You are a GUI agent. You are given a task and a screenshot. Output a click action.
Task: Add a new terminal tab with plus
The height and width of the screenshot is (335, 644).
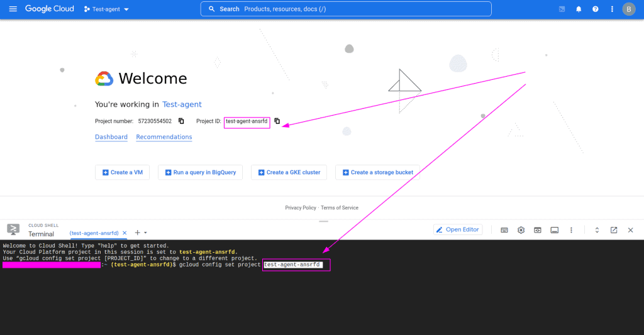tap(138, 233)
